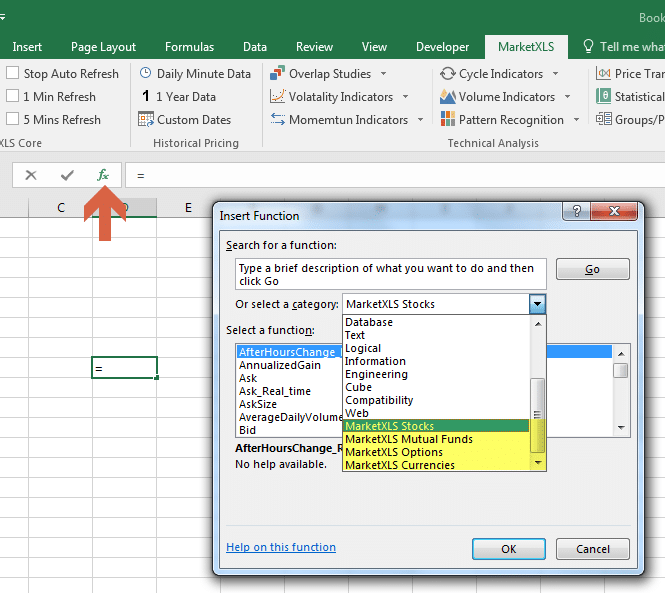The height and width of the screenshot is (593, 665).
Task: Click the dialog help question mark
Action: [576, 211]
